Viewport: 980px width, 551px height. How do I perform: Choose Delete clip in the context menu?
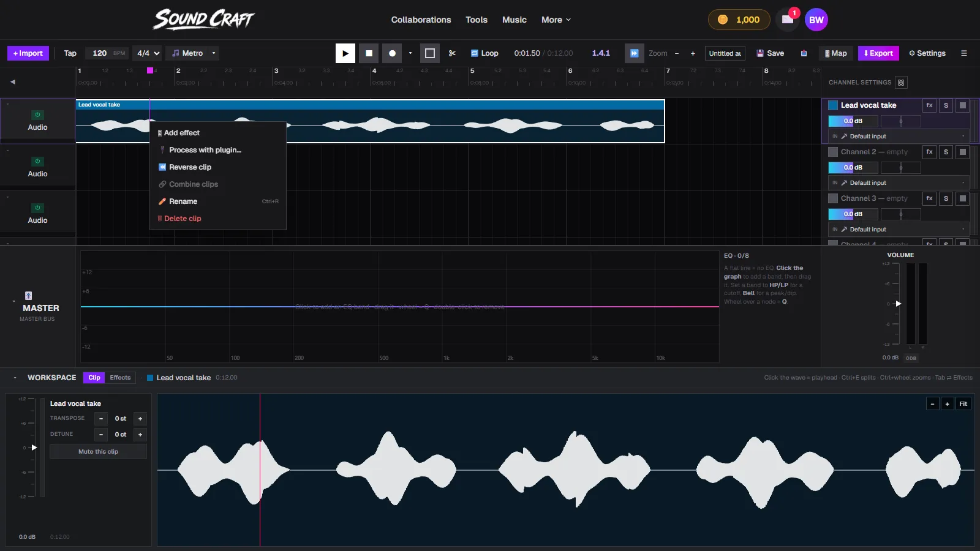tap(218, 219)
